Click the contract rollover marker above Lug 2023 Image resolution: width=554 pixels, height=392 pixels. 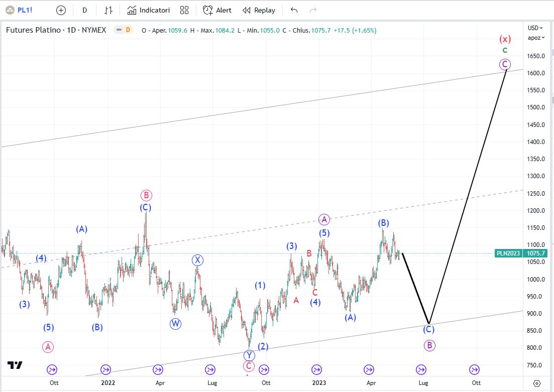click(421, 370)
